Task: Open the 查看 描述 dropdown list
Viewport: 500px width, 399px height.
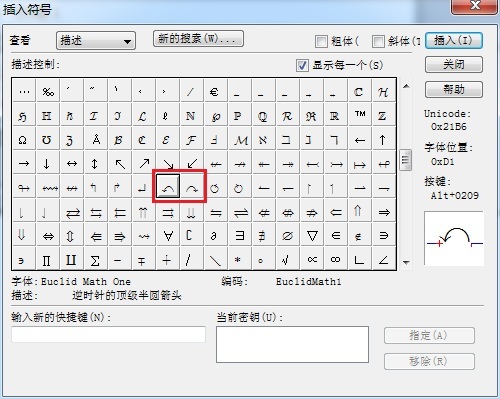Action: click(96, 41)
